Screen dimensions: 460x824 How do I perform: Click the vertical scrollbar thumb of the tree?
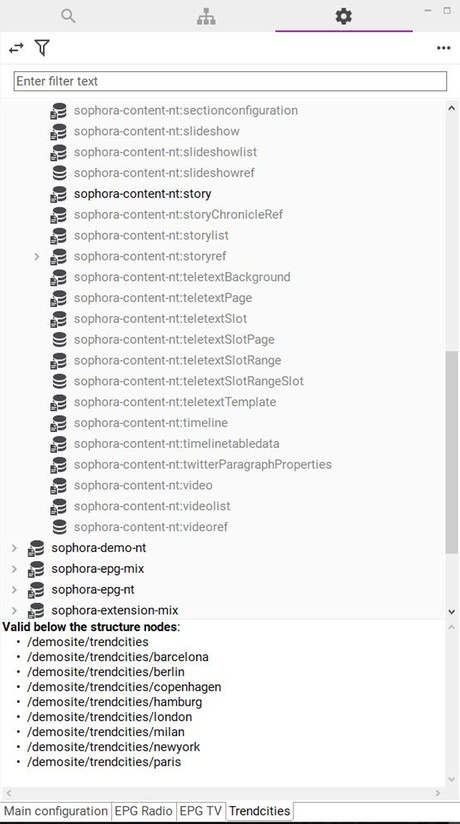pos(452,452)
